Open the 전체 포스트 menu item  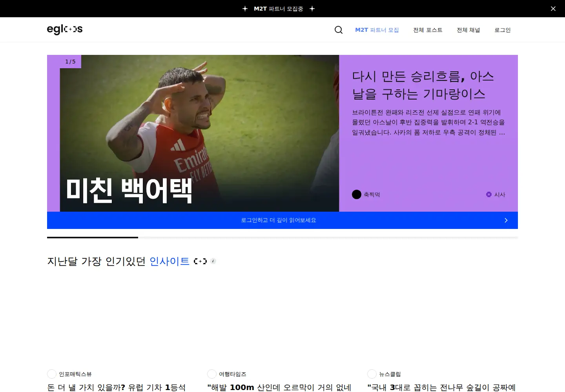tap(428, 30)
